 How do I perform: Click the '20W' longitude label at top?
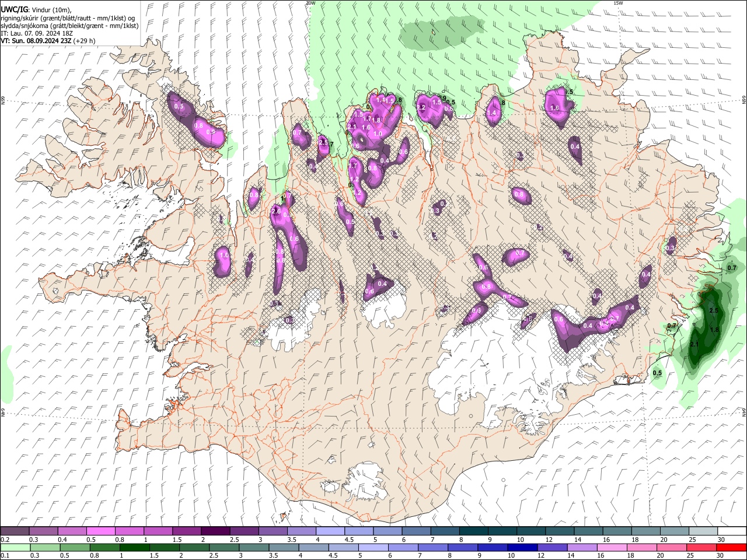pos(310,3)
